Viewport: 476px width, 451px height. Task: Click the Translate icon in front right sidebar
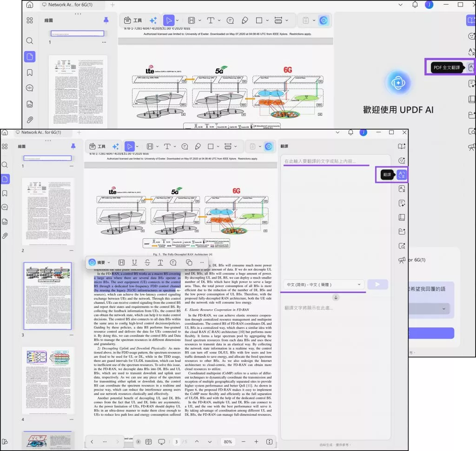402,175
